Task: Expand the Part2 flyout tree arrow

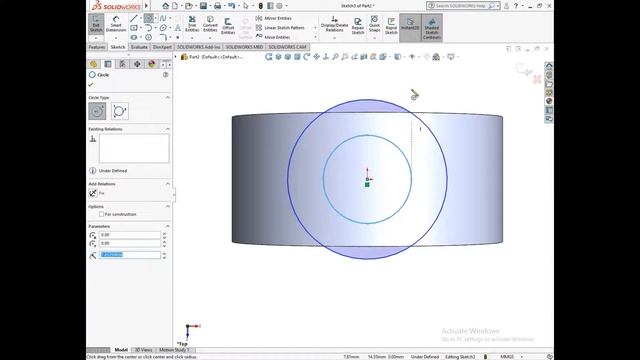Action: pos(176,57)
